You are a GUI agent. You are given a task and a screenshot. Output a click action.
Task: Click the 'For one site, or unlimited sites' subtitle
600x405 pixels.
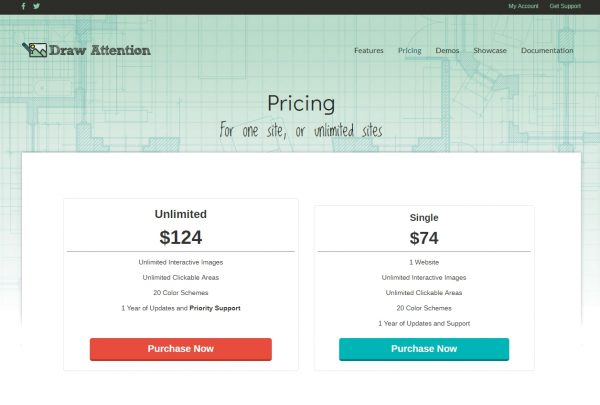(x=301, y=131)
